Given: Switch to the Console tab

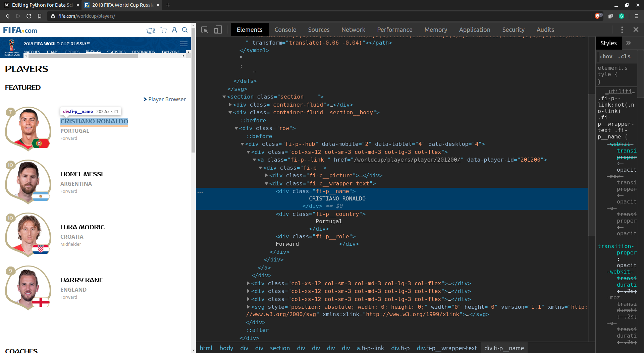Looking at the screenshot, I should (x=285, y=30).
